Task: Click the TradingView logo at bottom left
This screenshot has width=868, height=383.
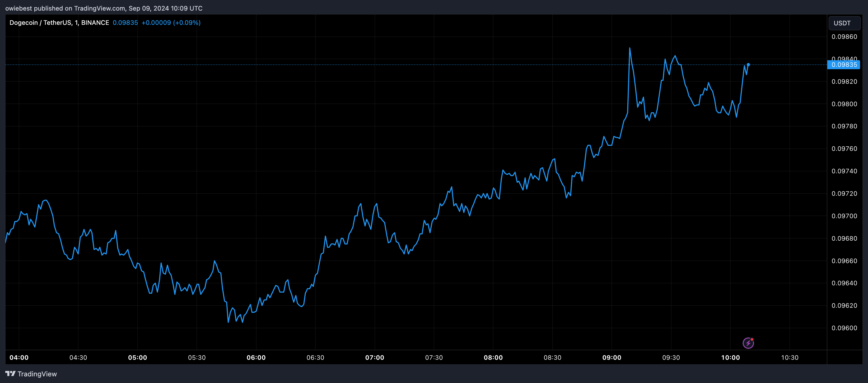Action: click(31, 374)
